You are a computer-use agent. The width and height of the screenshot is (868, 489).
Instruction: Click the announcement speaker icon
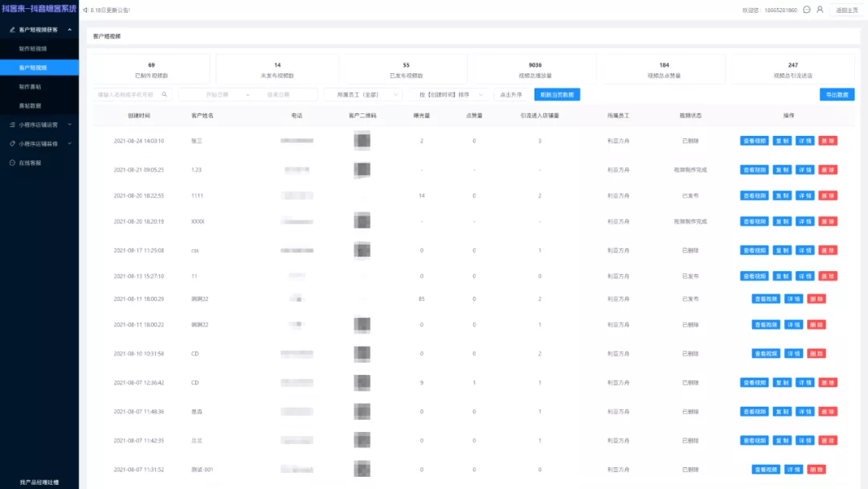point(85,10)
